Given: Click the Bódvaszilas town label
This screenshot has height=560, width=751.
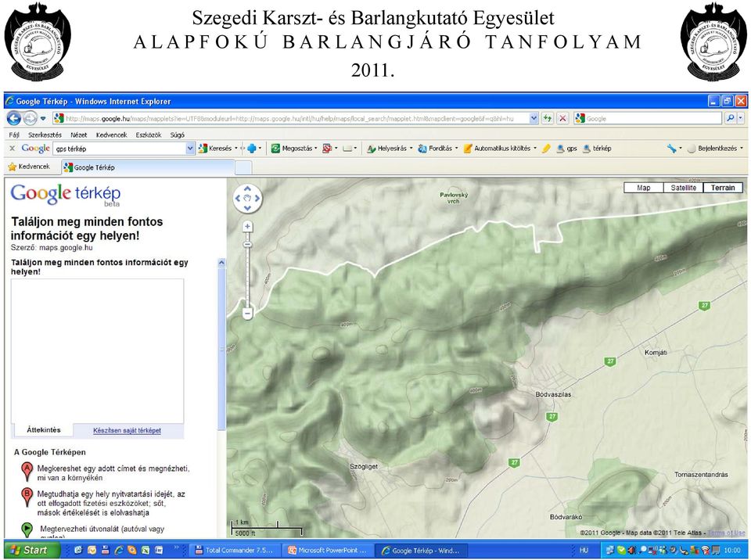Looking at the screenshot, I should coord(553,394).
